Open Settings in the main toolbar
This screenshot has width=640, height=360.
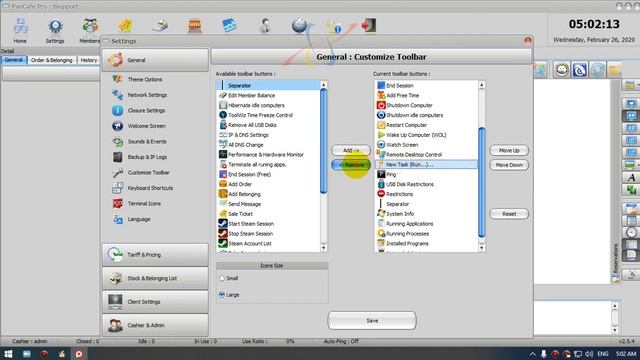coord(55,31)
